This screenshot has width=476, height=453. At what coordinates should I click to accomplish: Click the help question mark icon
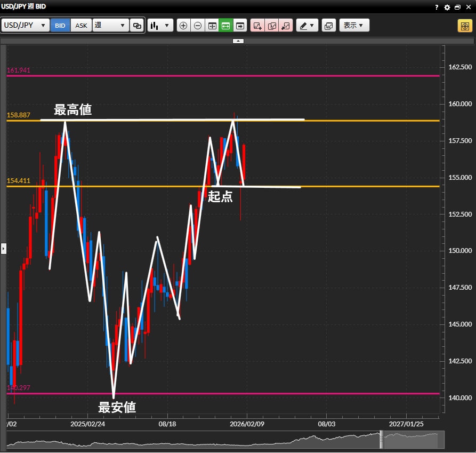pos(437,7)
